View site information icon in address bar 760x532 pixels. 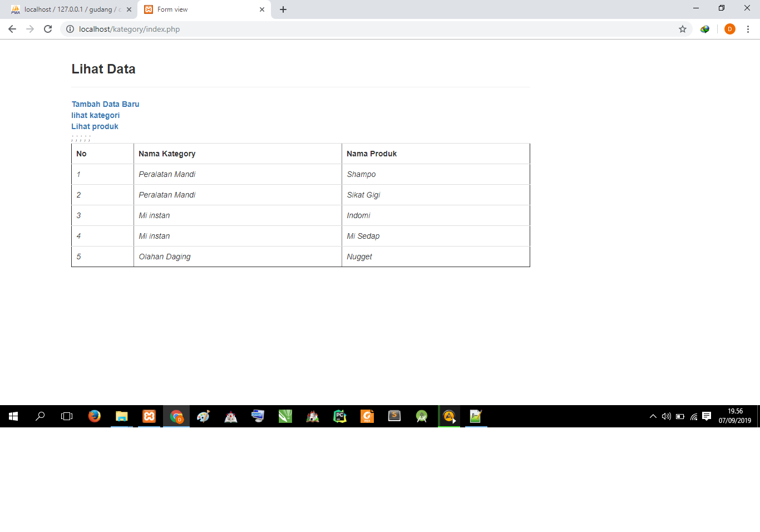click(70, 29)
